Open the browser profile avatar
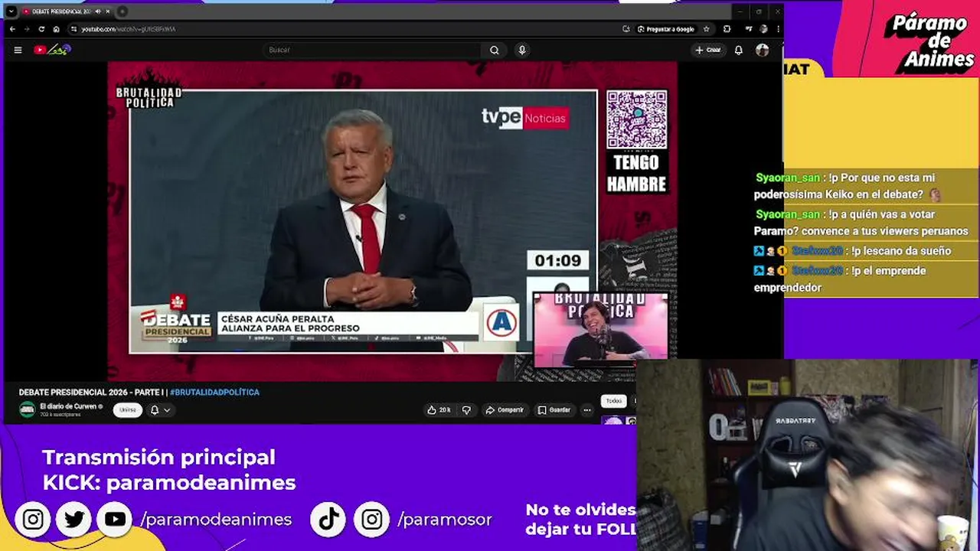Viewport: 980px width, 551px height. point(763,29)
